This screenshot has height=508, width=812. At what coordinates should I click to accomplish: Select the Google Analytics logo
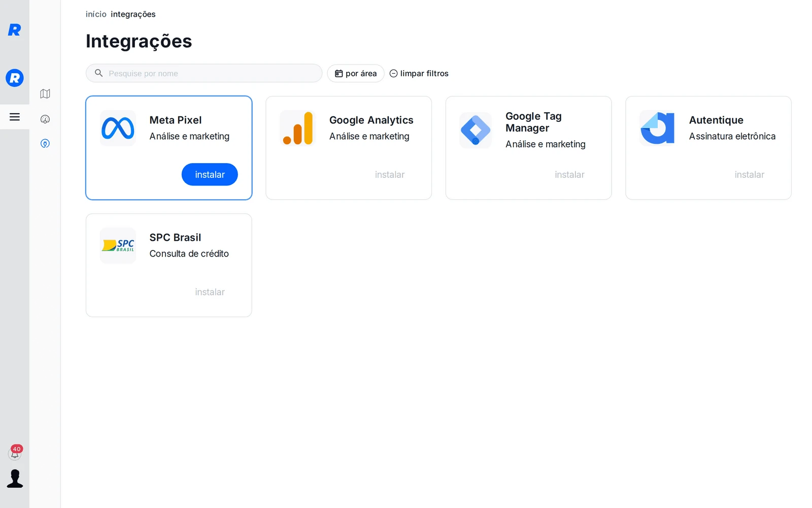[x=298, y=128]
